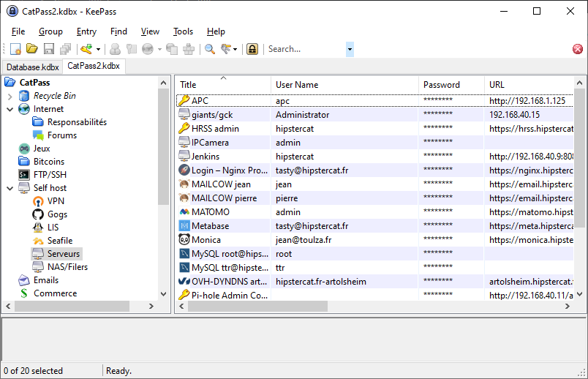Select the Emails group

[x=46, y=280]
